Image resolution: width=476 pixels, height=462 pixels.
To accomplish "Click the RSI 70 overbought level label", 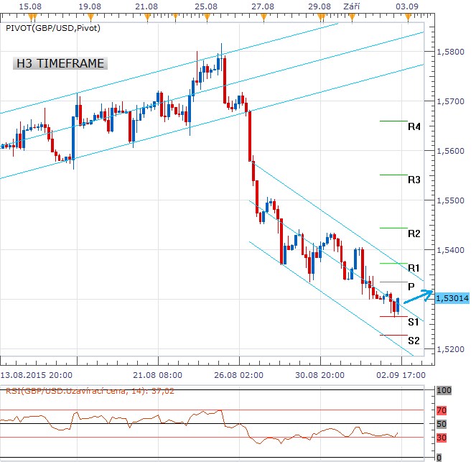I will 442,410.
